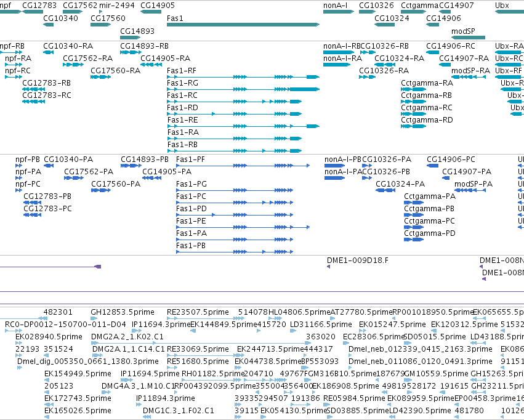Select the modSP-PA protein label
Image resolution: width=524 pixels, height=420 pixels.
[x=474, y=184]
